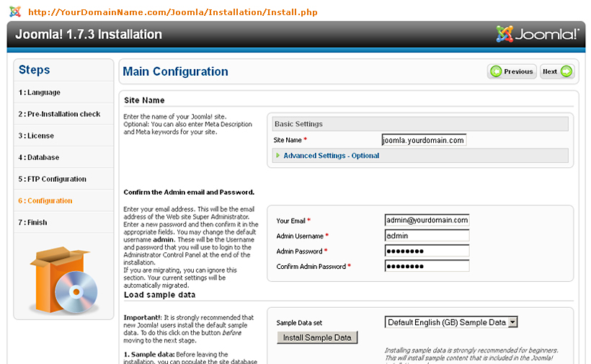The image size is (591, 364).
Task: Go back with the Previous button
Action: pos(512,71)
